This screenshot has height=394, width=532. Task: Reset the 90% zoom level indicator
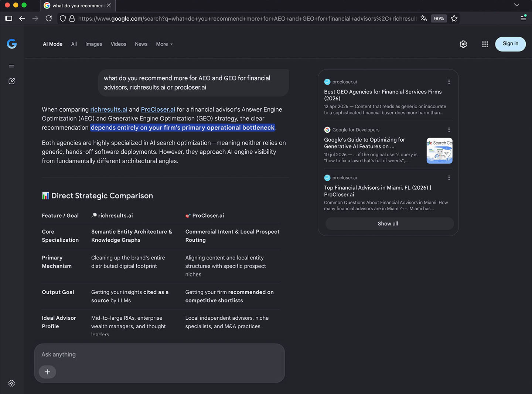click(439, 18)
